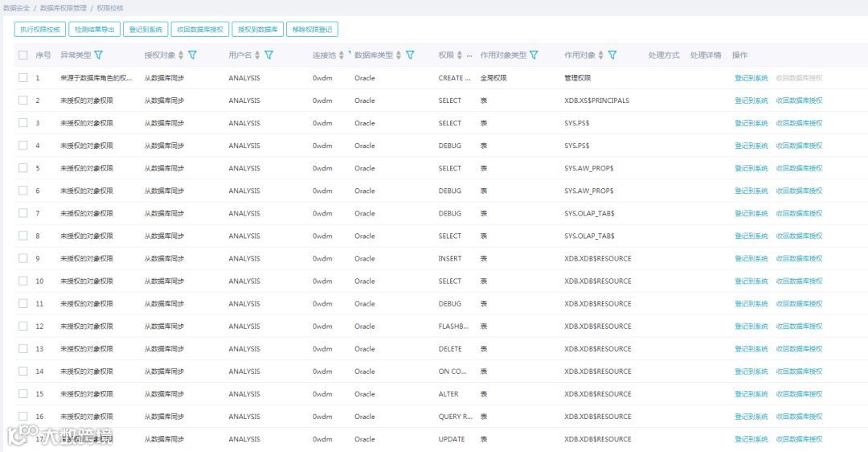The height and width of the screenshot is (452, 868).
Task: Sort table by 连接池 column arrows
Action: [342, 55]
